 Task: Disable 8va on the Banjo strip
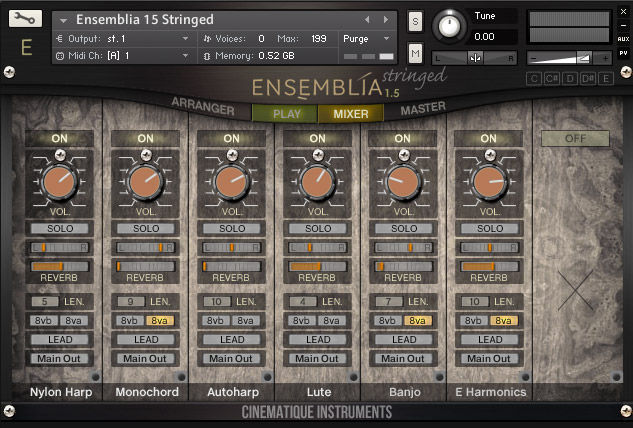click(x=418, y=321)
